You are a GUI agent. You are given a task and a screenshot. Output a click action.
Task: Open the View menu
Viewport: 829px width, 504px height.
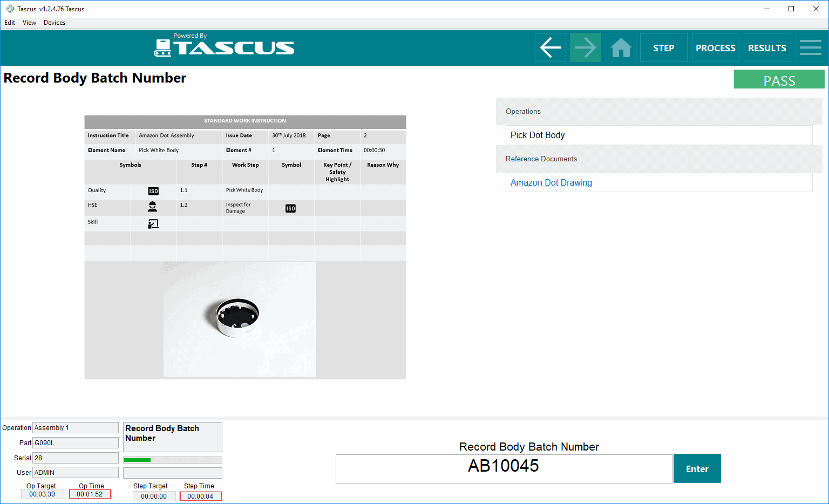tap(29, 23)
